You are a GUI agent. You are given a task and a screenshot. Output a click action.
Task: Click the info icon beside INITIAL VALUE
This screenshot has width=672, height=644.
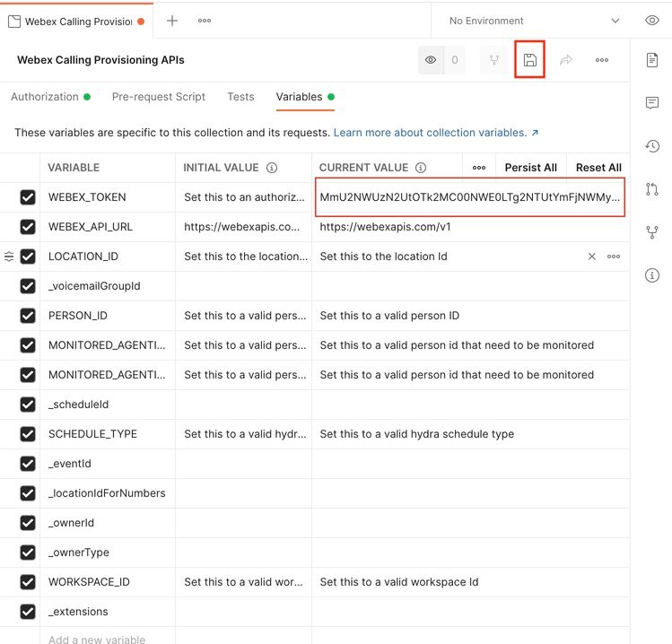(x=272, y=168)
